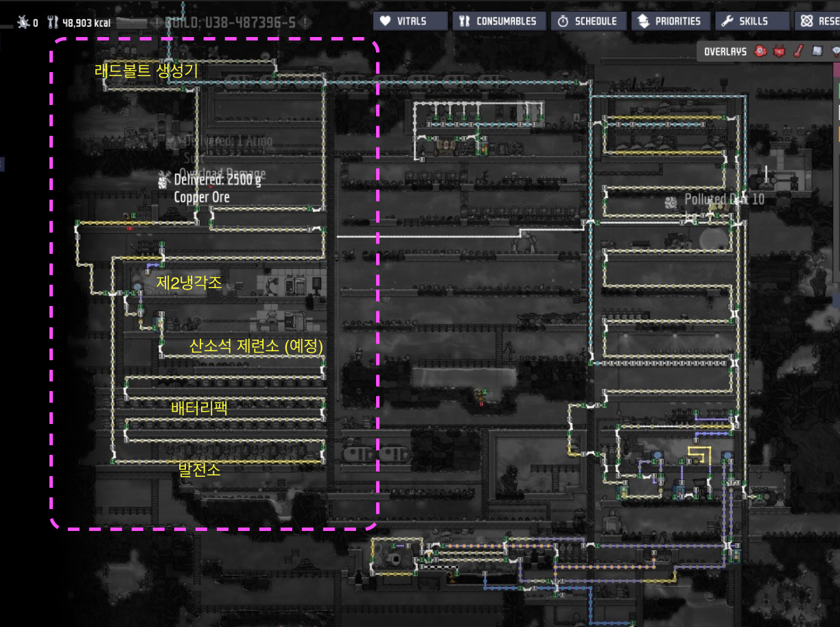Click the 'Delivered: 2500 g Copper Ore' notification
This screenshot has height=627, width=840.
210,189
